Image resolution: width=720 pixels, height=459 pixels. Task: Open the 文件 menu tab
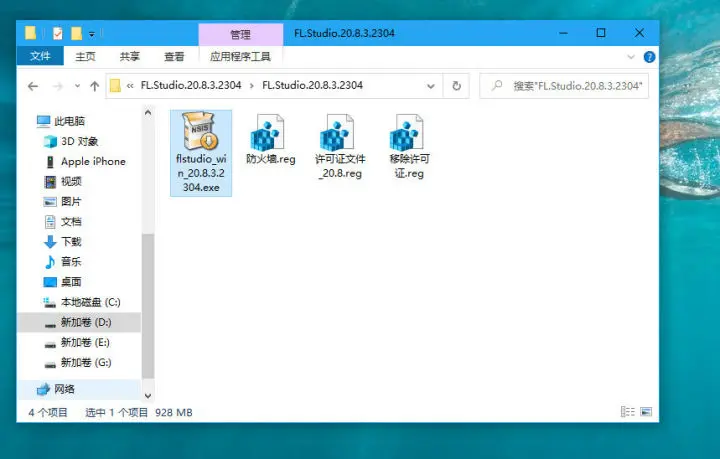point(40,56)
